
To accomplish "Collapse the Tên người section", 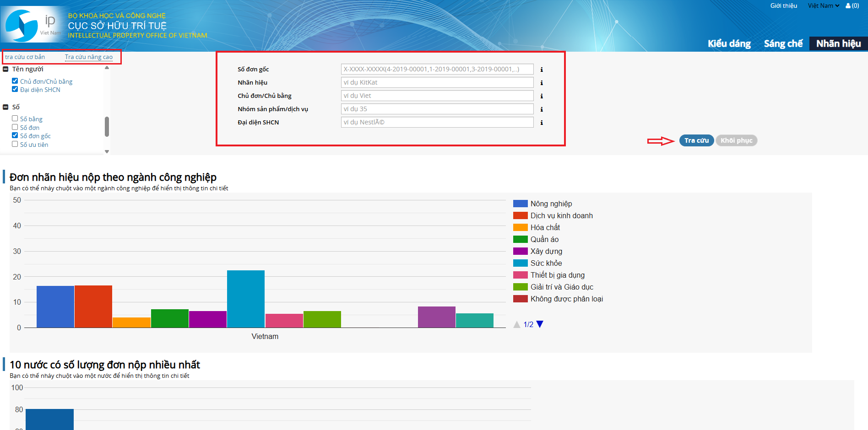I will point(6,69).
